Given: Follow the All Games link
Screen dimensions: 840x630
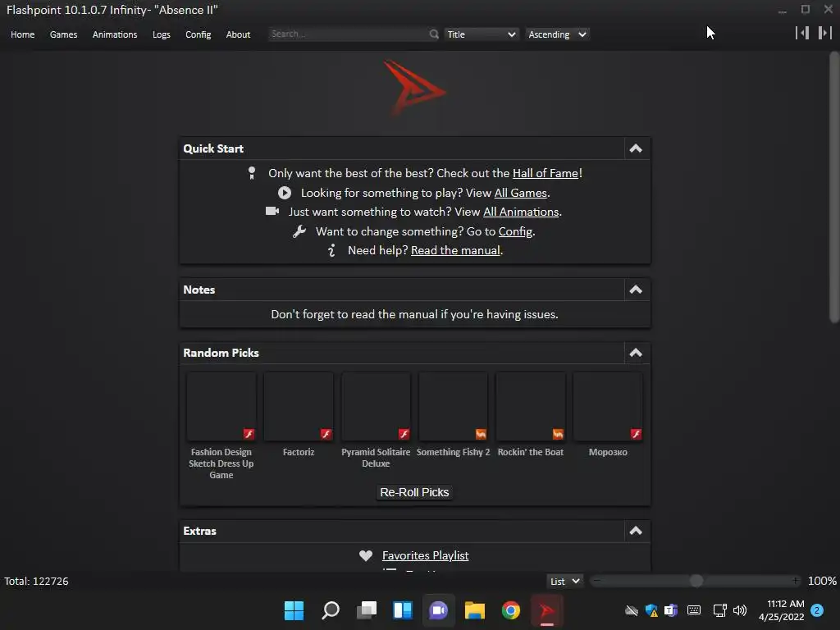Looking at the screenshot, I should (521, 193).
